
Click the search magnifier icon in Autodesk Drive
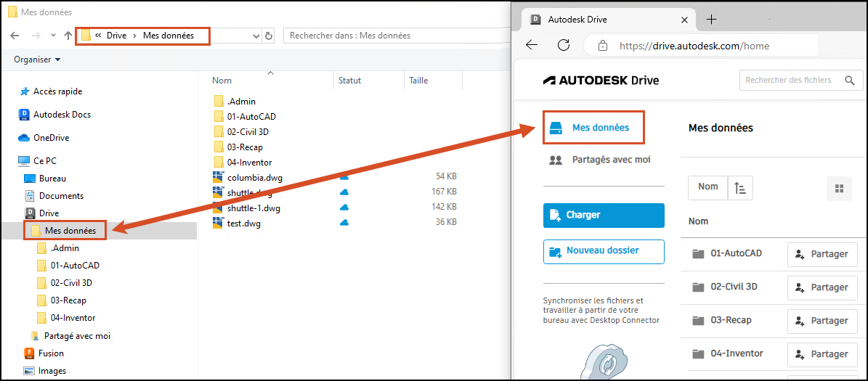pyautogui.click(x=850, y=81)
